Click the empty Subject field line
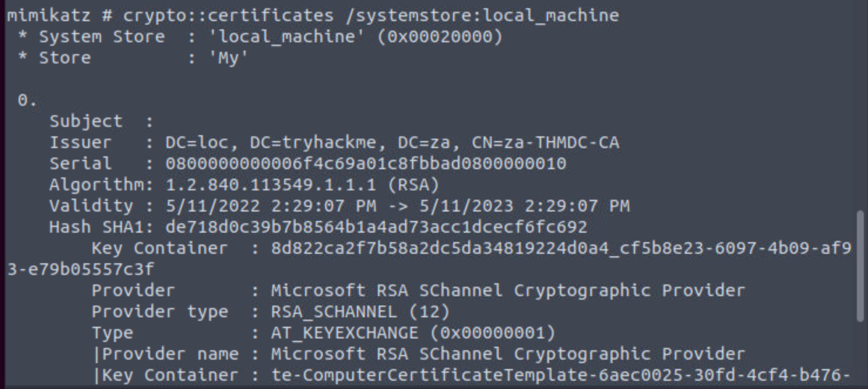Screen dimensions: 868x389 pos(101,121)
